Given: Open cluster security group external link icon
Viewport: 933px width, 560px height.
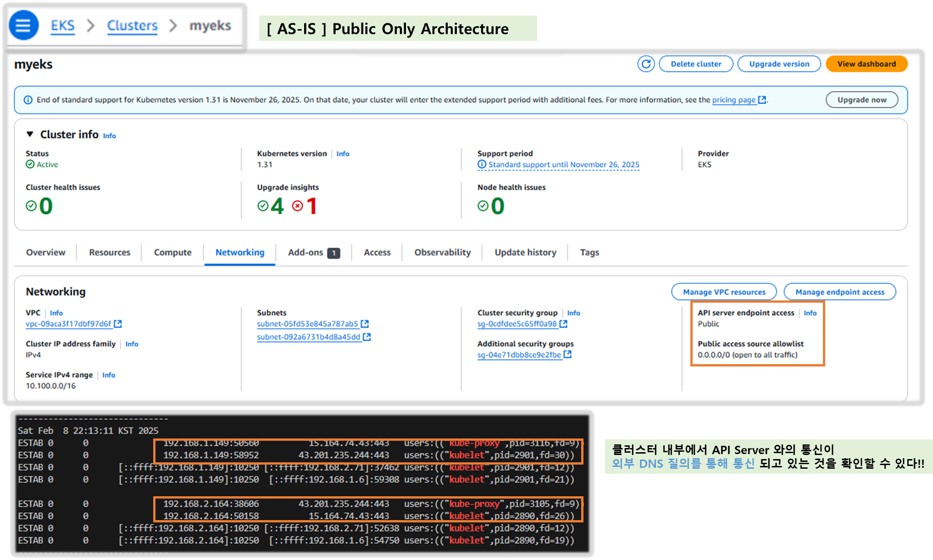Looking at the screenshot, I should click(x=563, y=324).
